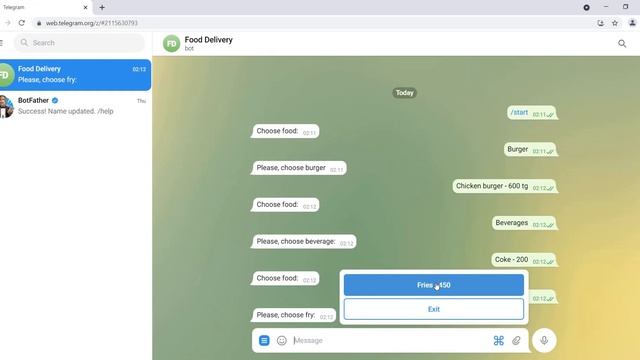Click the 'Please, choose fry:' message bubble

pos(294,315)
